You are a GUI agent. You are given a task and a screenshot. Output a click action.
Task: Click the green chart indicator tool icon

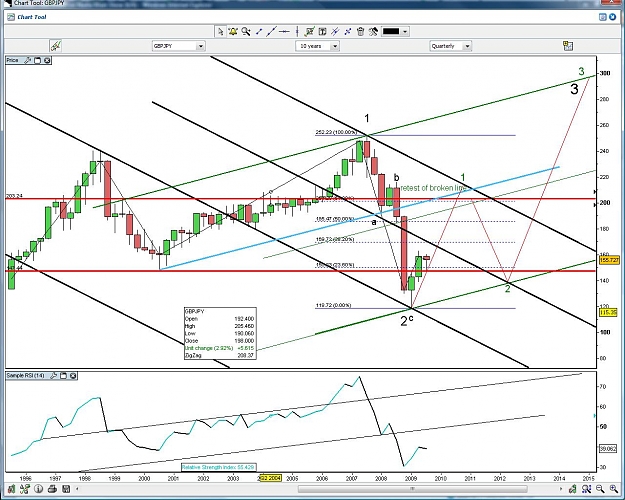point(309,31)
